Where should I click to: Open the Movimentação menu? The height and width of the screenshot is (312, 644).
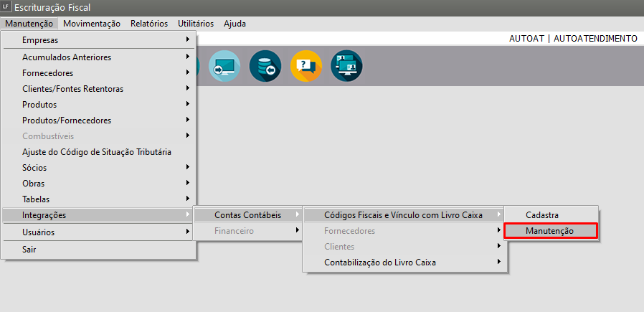92,24
